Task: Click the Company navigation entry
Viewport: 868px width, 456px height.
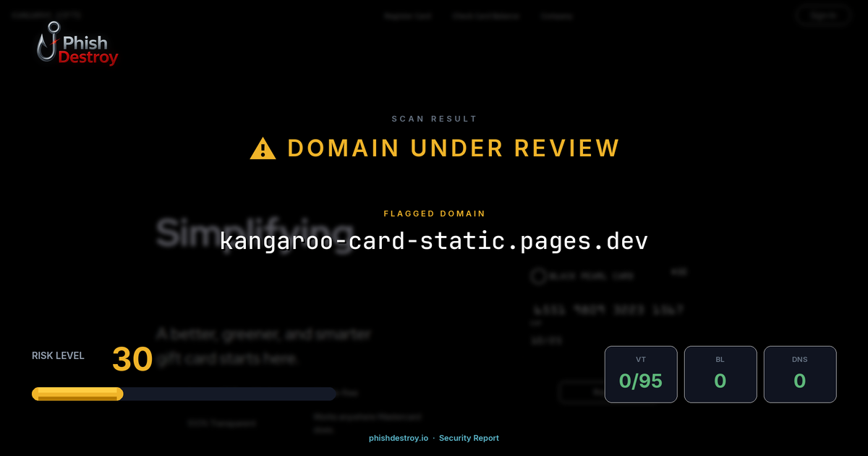Action: [x=557, y=15]
